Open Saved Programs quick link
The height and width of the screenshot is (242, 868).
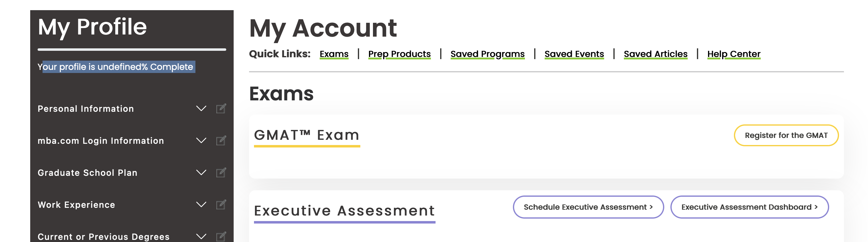pos(487,54)
